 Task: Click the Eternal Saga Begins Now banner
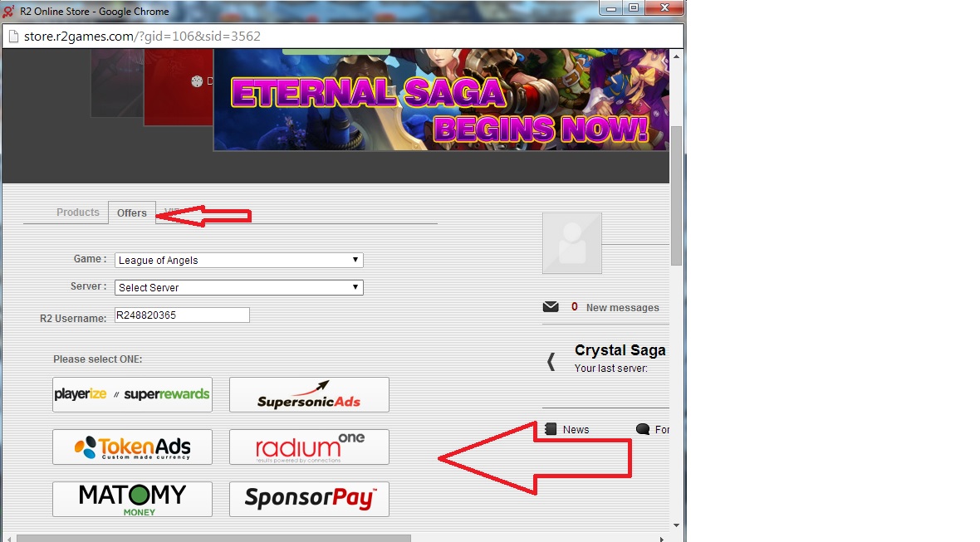coord(441,100)
